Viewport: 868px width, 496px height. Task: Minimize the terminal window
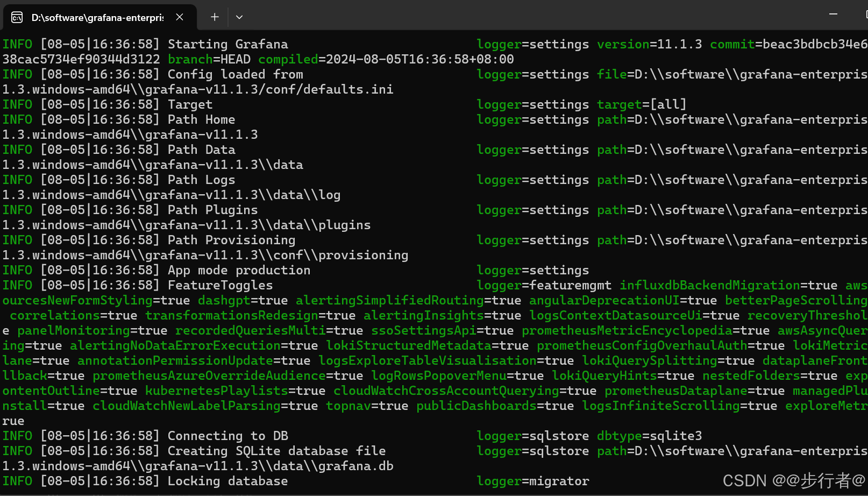tap(833, 15)
